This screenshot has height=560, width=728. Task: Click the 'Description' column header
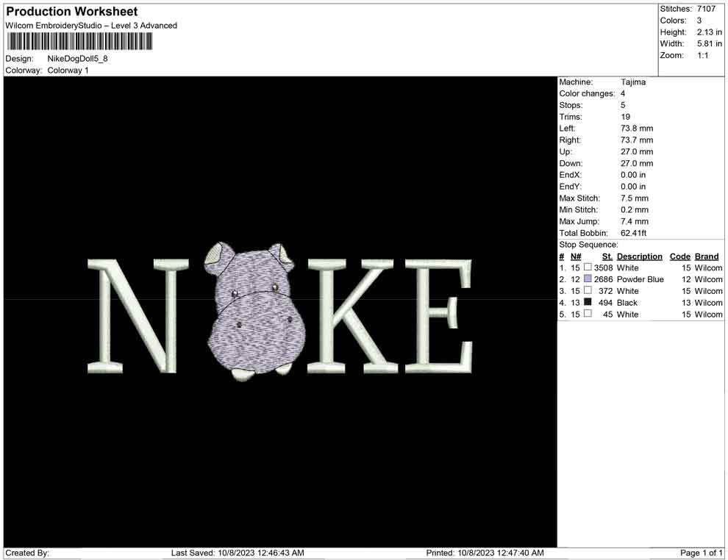coord(639,256)
